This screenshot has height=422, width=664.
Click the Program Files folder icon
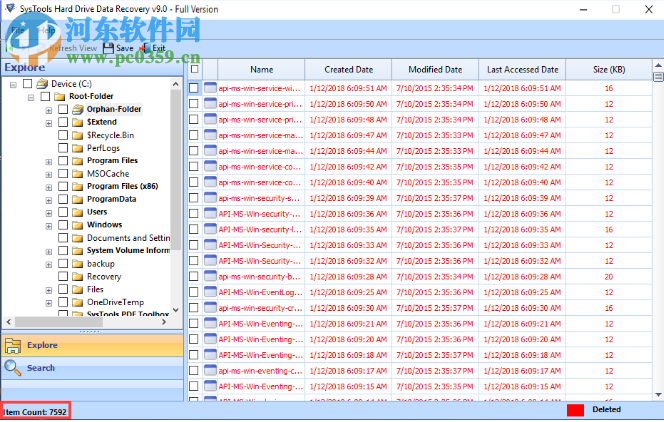pyautogui.click(x=77, y=161)
